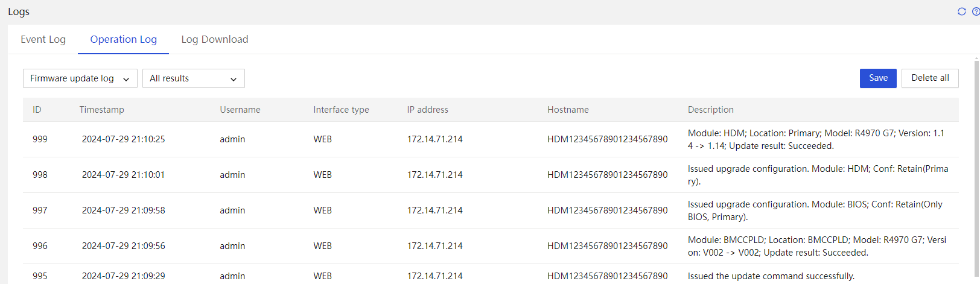980x284 pixels.
Task: Click the Save button
Action: pos(878,78)
